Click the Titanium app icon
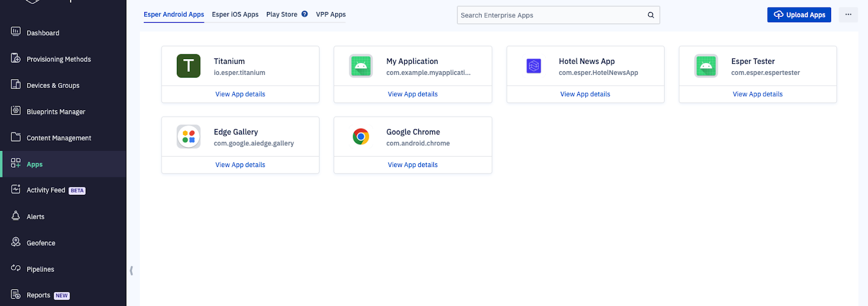 click(188, 66)
